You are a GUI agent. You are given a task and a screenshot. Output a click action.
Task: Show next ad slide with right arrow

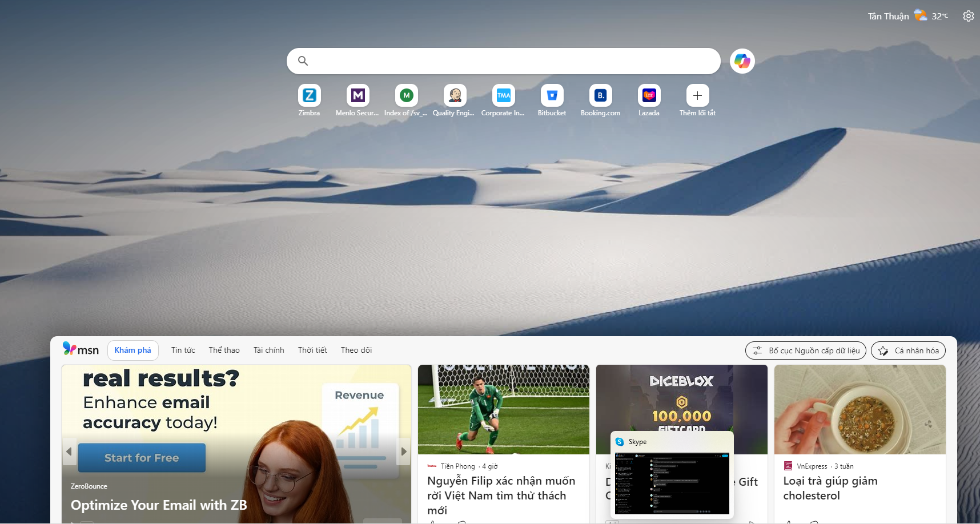(404, 452)
